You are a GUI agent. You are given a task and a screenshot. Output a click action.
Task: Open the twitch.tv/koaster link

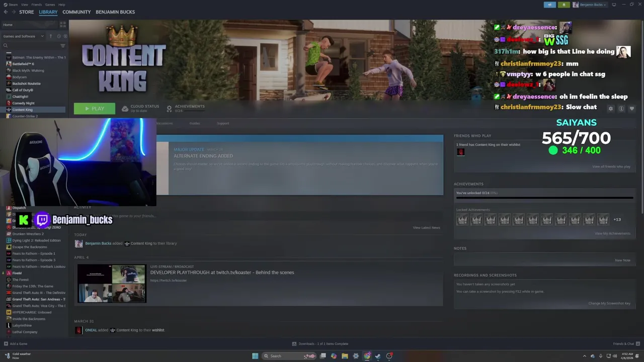coord(168,281)
